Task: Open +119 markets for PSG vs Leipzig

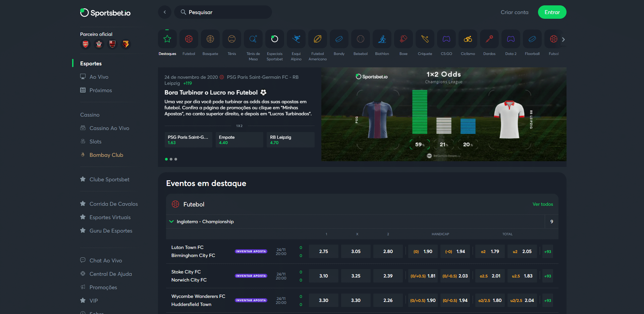Action: coord(187,83)
